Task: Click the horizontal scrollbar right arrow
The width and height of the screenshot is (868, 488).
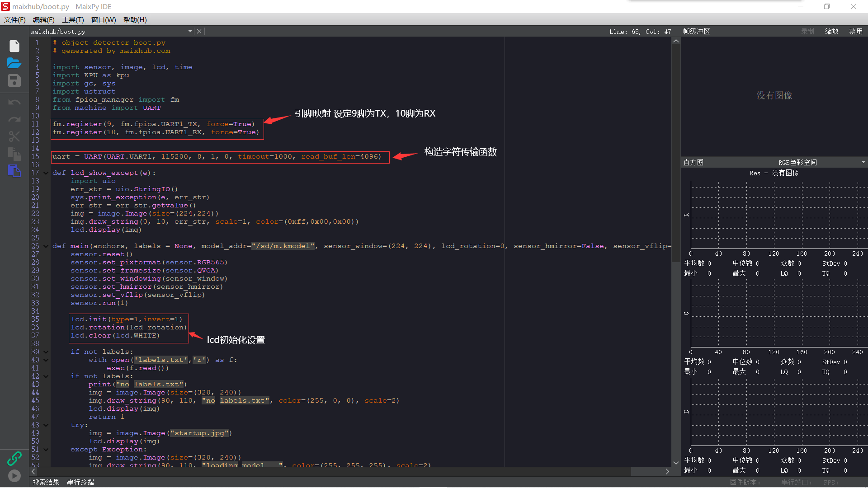Action: point(667,471)
